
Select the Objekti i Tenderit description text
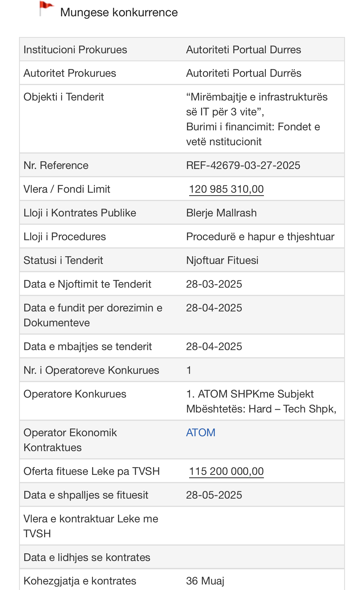pos(257,119)
